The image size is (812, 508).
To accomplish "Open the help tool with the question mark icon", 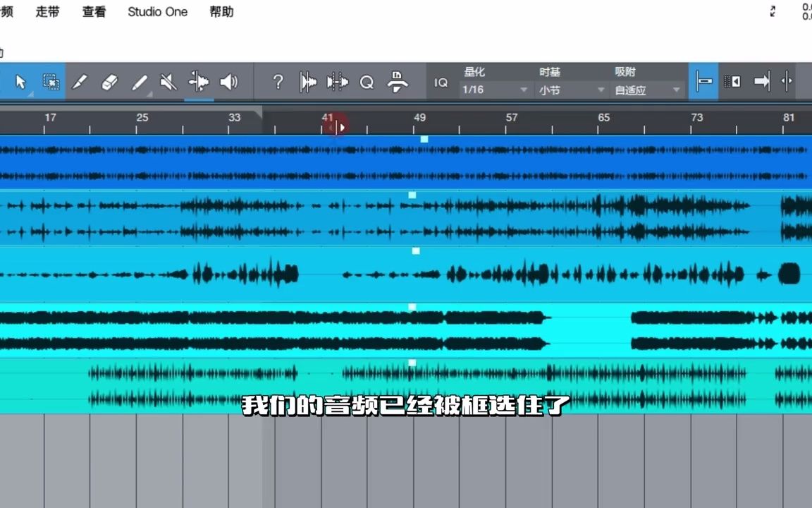I will (x=278, y=82).
